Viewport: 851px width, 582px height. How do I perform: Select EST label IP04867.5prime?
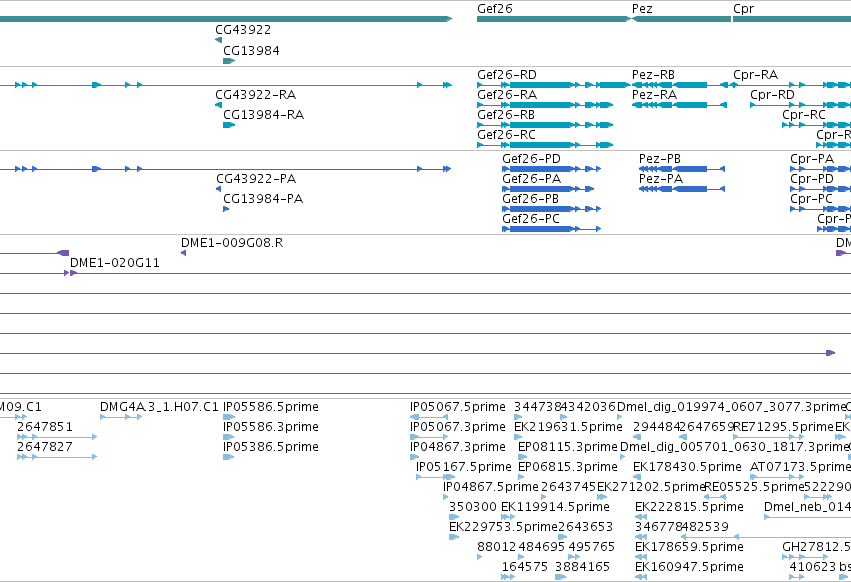point(491,487)
